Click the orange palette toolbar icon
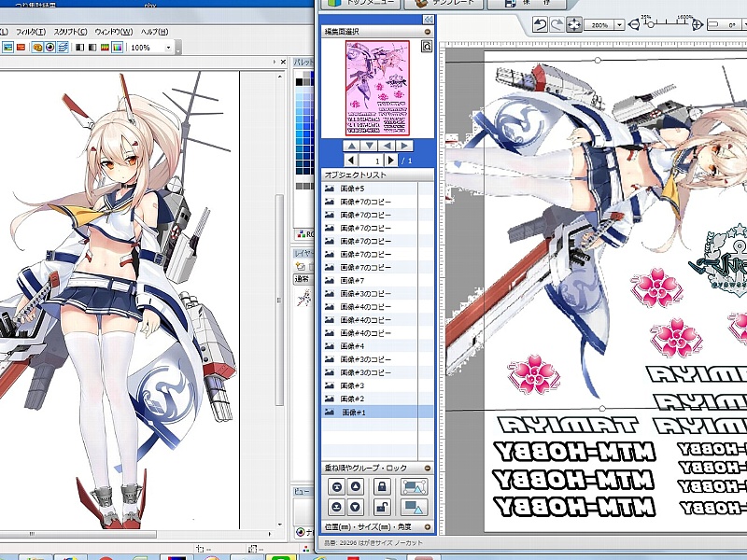Image resolution: width=747 pixels, height=560 pixels. pos(37,48)
